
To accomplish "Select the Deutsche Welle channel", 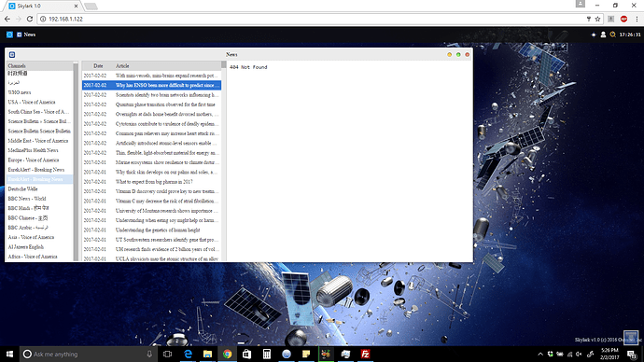I will pos(39,188).
